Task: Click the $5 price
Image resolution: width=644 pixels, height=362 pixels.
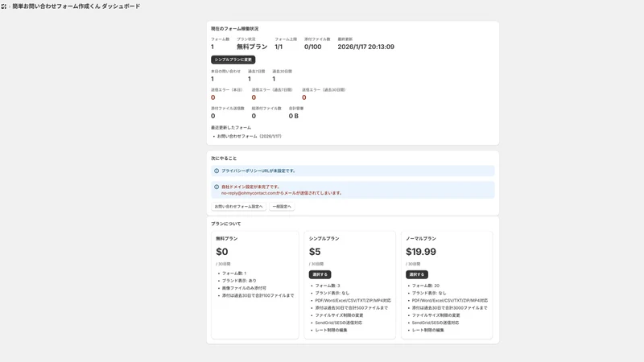Action: click(x=315, y=252)
